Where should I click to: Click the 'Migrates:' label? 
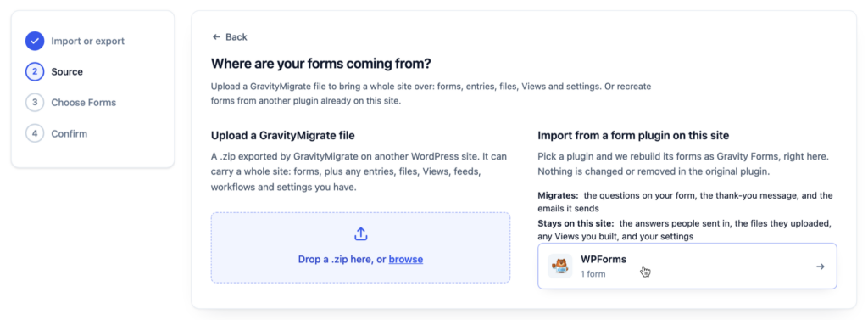point(558,196)
